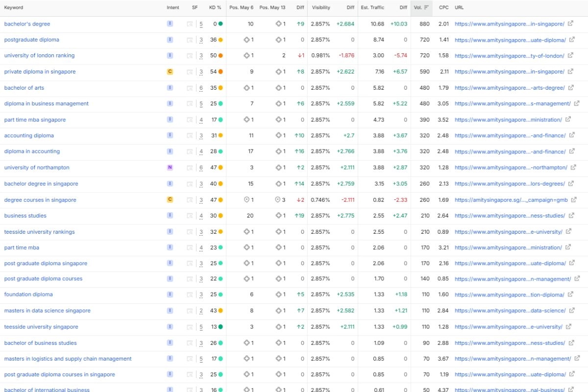Click SERP features icon in bachelor degree in singapore row

click(190, 184)
